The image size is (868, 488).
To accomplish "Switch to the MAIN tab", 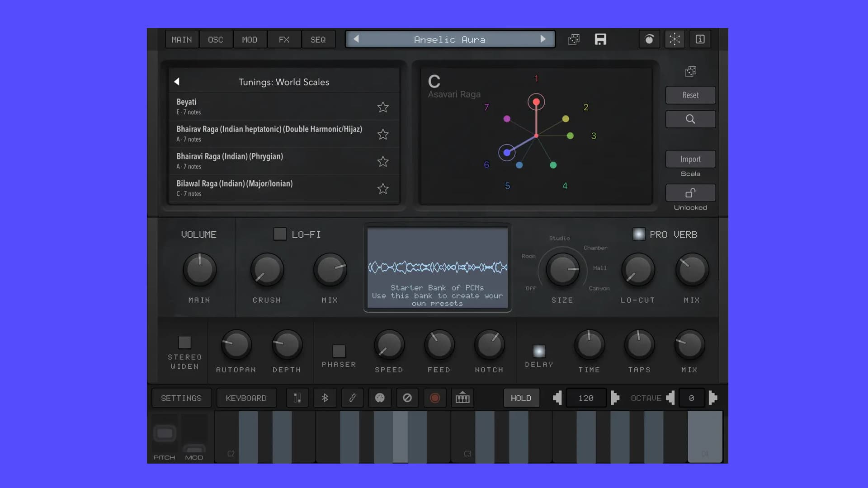I will tap(182, 39).
